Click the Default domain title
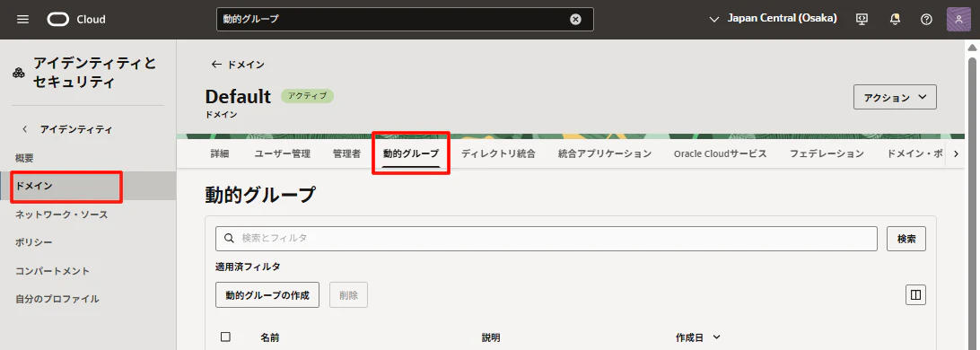 pos(238,96)
